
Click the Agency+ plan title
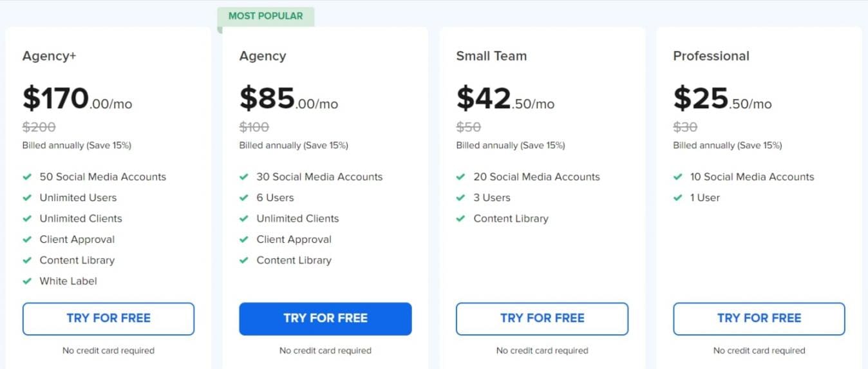(x=49, y=56)
